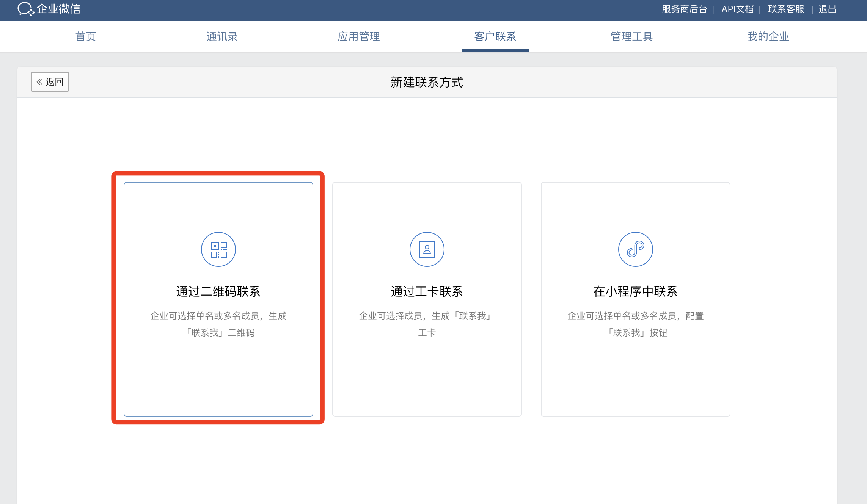Open the API文档 link
Screen dimensions: 867x504
tap(738, 9)
